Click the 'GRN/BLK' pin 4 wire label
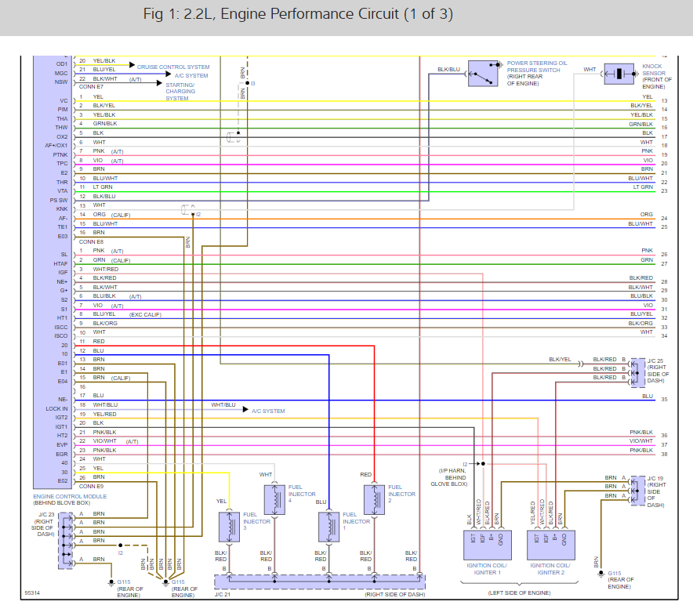This screenshot has width=693, height=616. [x=105, y=123]
